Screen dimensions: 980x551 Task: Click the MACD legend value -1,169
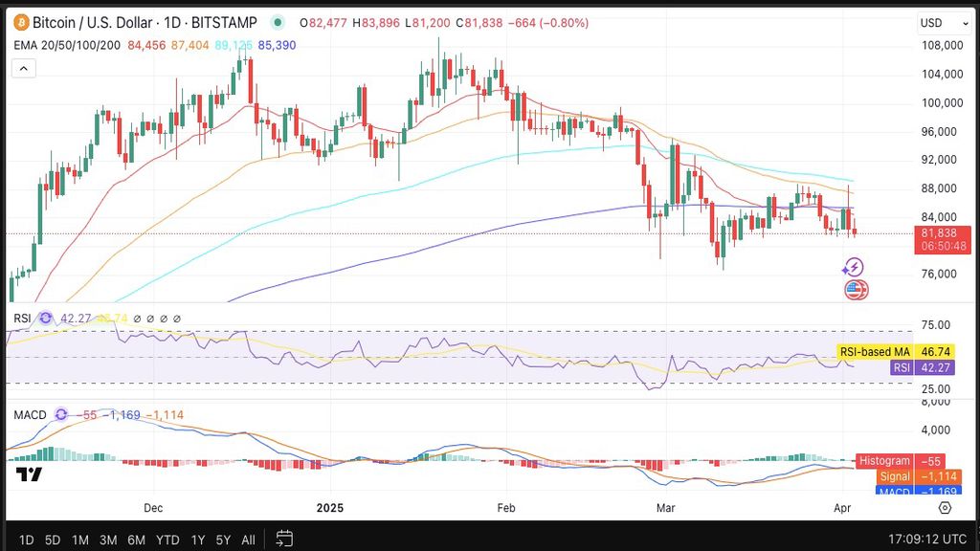click(x=121, y=415)
